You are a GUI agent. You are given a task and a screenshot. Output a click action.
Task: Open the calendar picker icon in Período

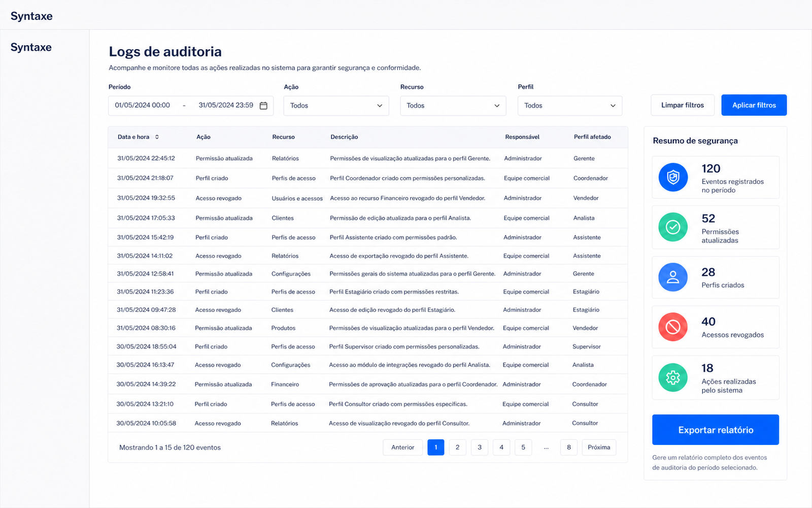[263, 106]
